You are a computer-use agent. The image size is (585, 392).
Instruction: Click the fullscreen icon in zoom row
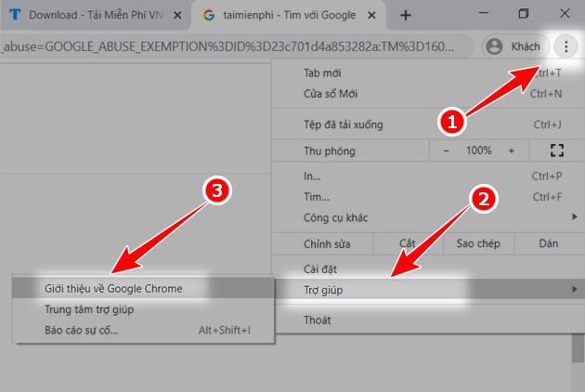pyautogui.click(x=556, y=150)
